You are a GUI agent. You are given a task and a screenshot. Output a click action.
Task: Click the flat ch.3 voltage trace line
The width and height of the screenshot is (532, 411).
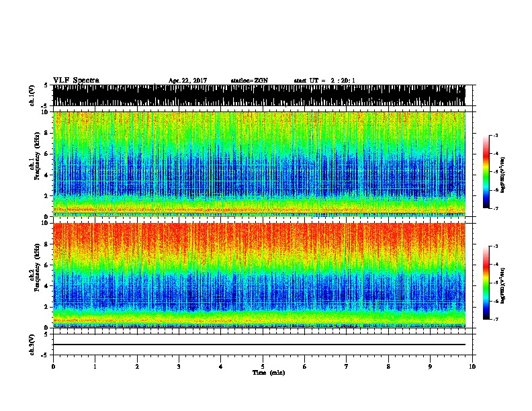[x=259, y=345]
